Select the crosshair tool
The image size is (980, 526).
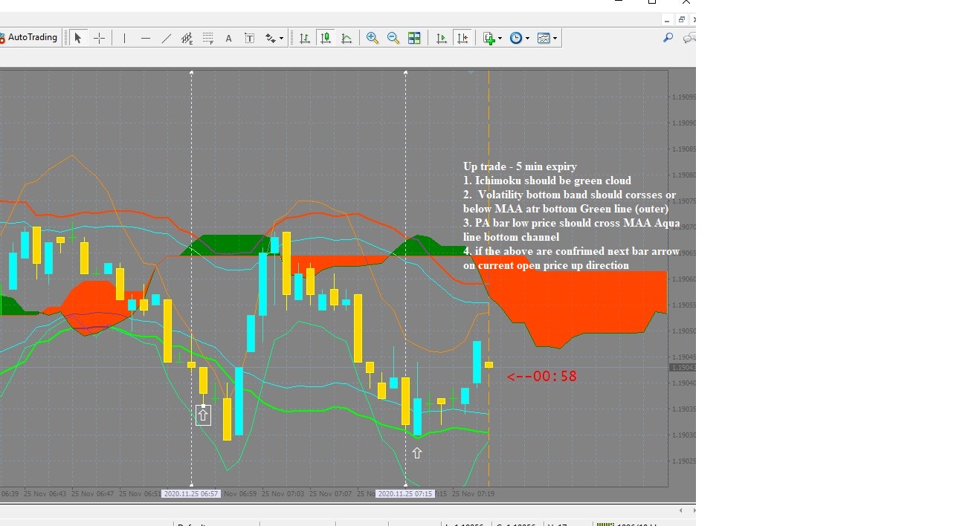tap(99, 38)
